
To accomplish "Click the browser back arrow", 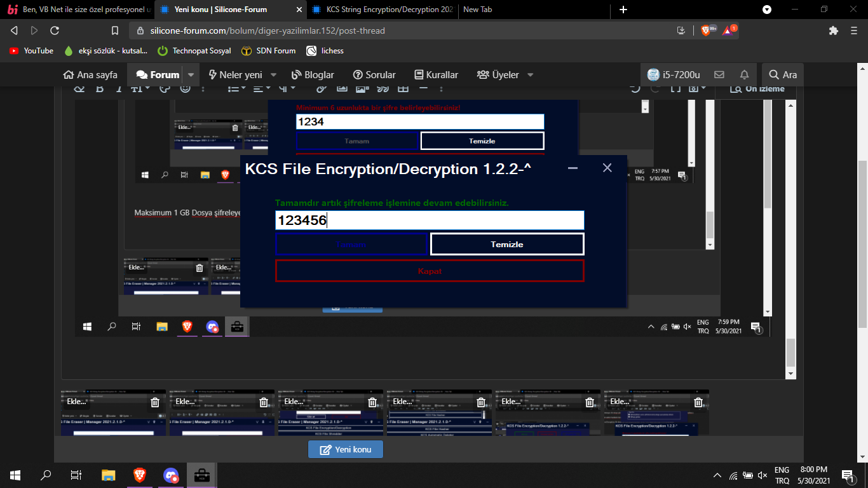I will [14, 30].
